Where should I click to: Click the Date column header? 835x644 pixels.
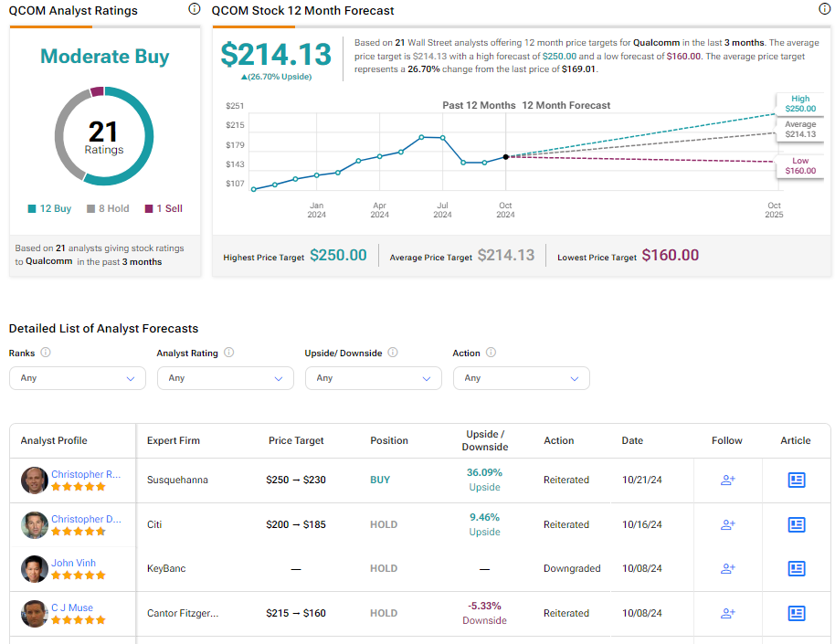632,440
